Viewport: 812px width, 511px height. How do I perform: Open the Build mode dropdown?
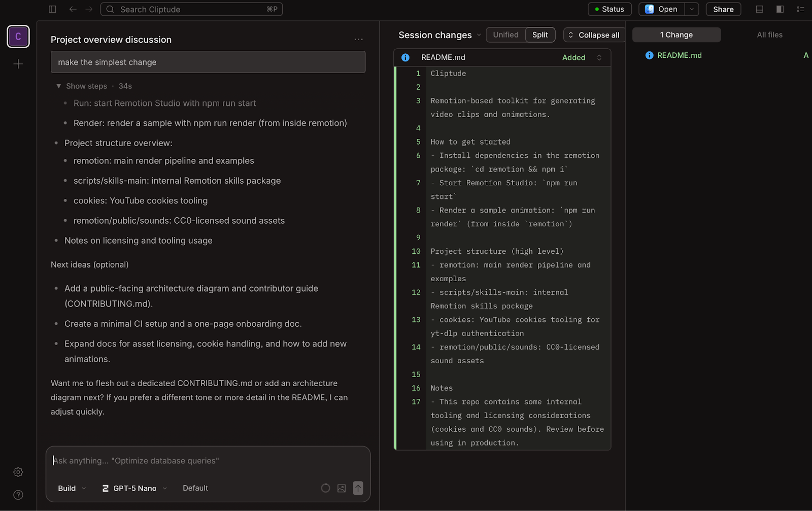pyautogui.click(x=71, y=488)
